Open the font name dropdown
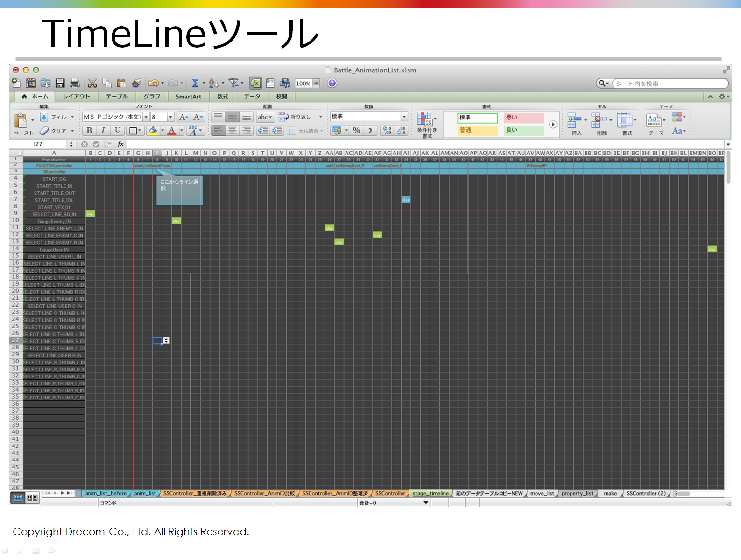The height and width of the screenshot is (560, 741). (x=146, y=117)
